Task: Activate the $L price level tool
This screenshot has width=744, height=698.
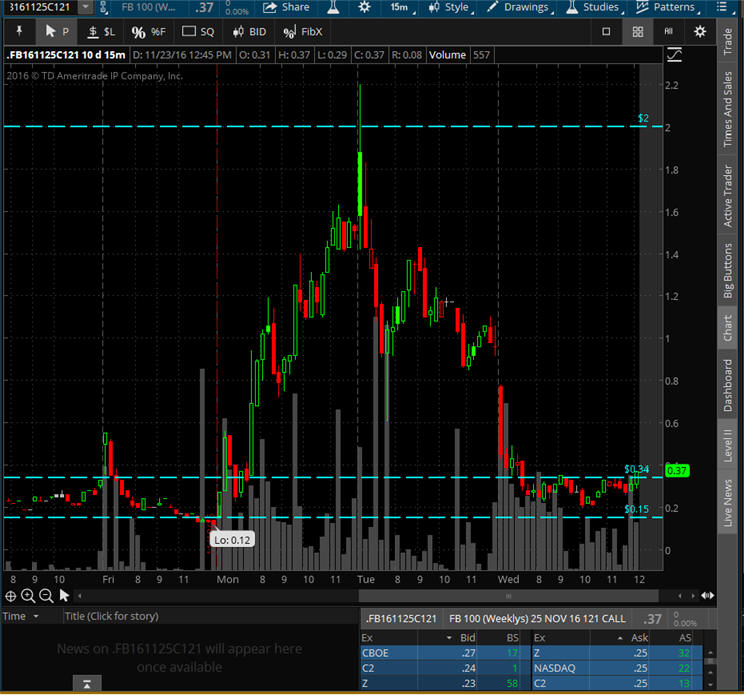Action: coord(101,32)
